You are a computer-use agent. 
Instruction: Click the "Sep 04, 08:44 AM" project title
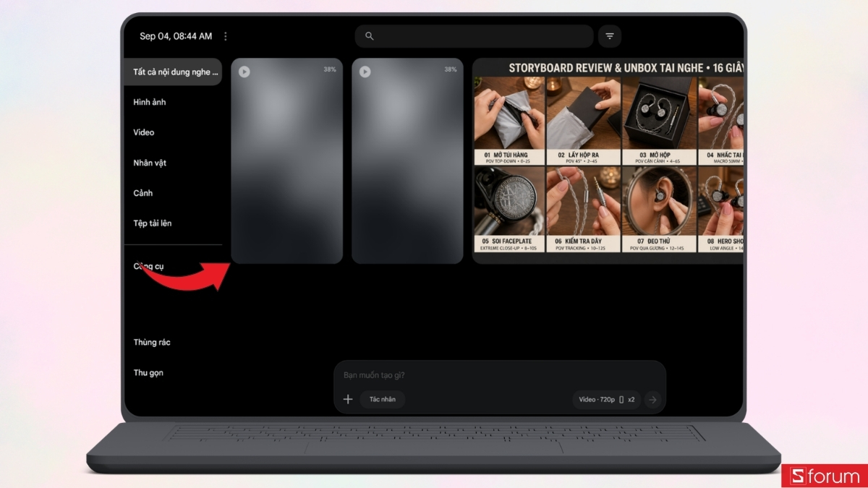click(176, 36)
